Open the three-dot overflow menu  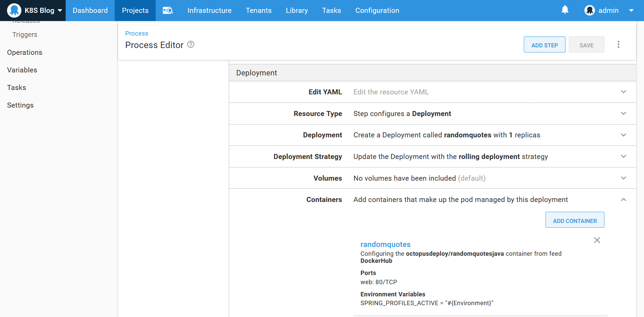click(x=618, y=45)
